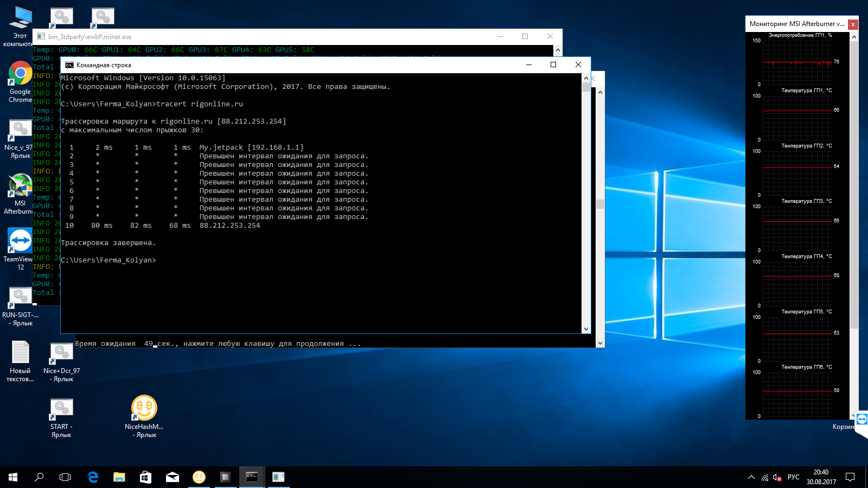Image resolution: width=868 pixels, height=488 pixels.
Task: Switch to the last running taskbar app
Action: click(278, 477)
